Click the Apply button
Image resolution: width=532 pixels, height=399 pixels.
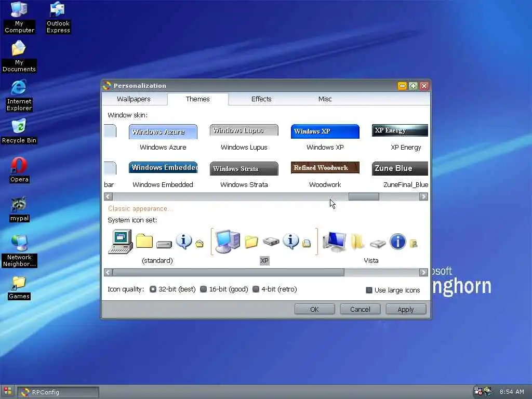(406, 309)
